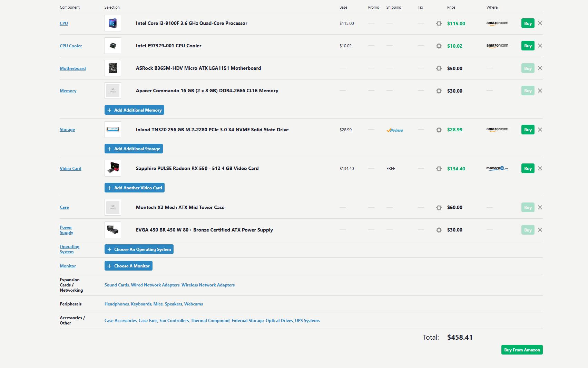588x368 pixels.
Task: Browse Case Fans link
Action: point(148,321)
